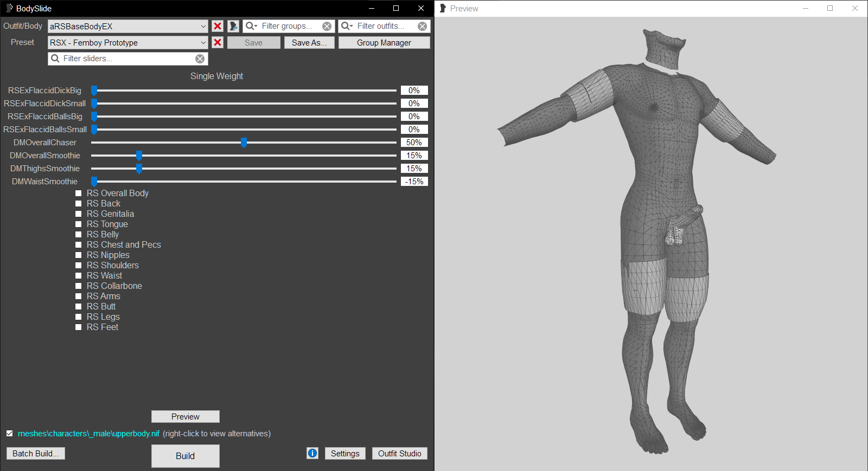Click the DMThighsSmoothie slider handle
868x471 pixels.
pyautogui.click(x=139, y=169)
